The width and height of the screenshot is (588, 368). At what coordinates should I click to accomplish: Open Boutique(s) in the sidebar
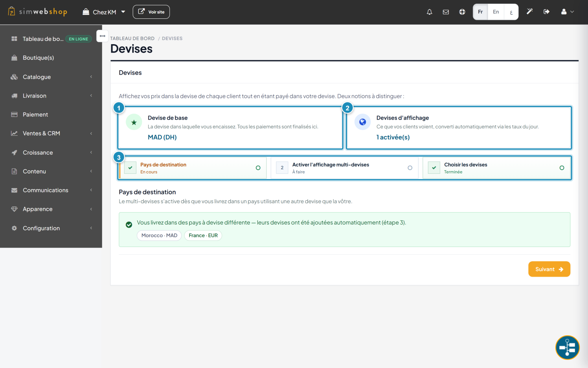(x=51, y=58)
